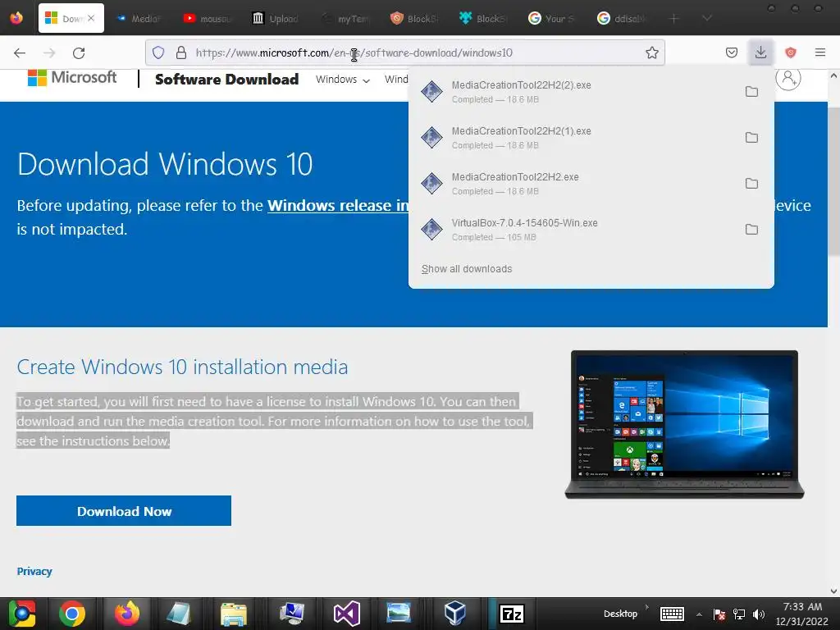Bookmark this page with the star icon
840x630 pixels.
click(651, 52)
